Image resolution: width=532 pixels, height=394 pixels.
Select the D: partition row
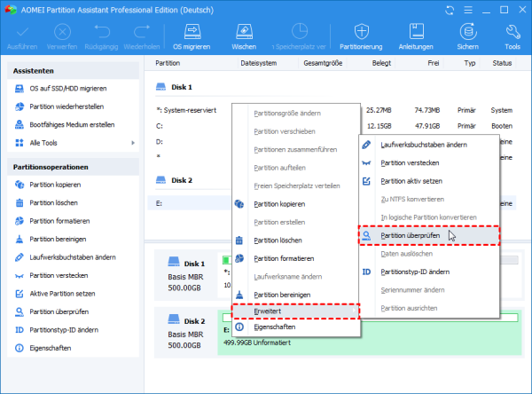coord(190,142)
